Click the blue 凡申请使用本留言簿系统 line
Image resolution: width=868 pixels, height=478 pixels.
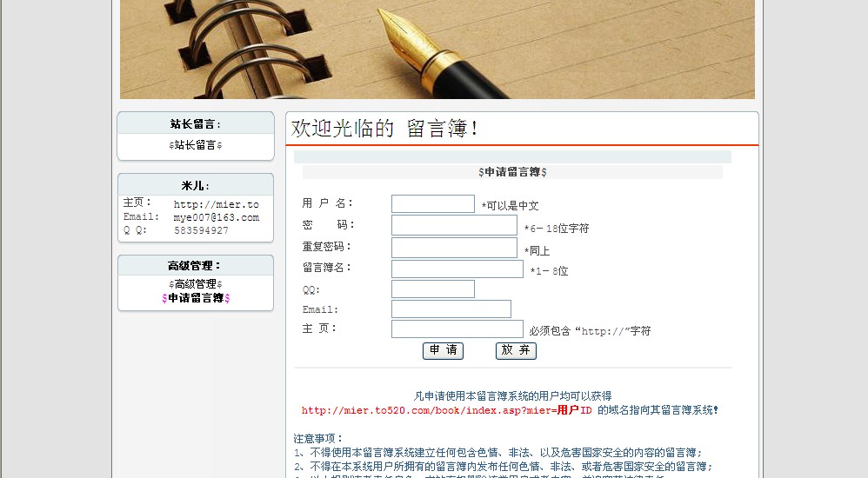tap(512, 396)
